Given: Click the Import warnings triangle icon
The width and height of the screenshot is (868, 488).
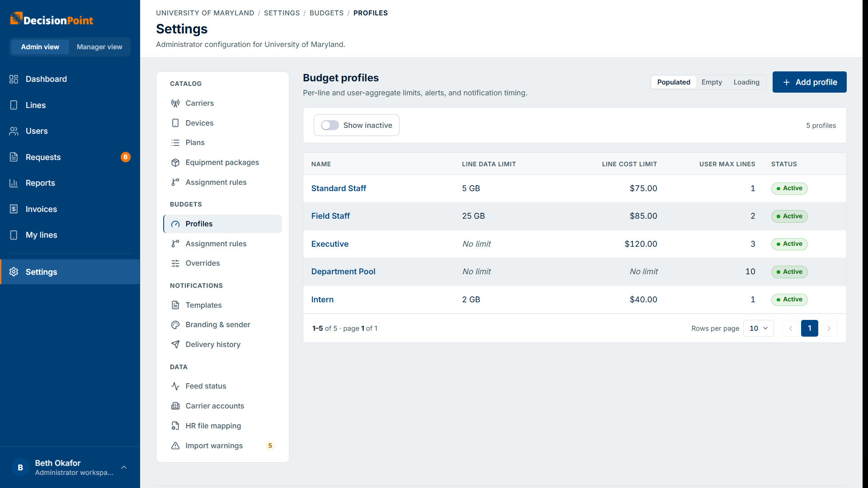Looking at the screenshot, I should pos(175,446).
